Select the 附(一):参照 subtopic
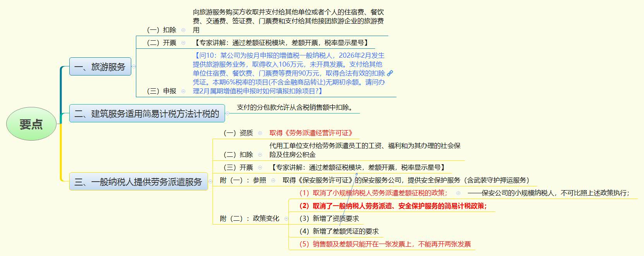The width and height of the screenshot is (644, 256). point(243,180)
